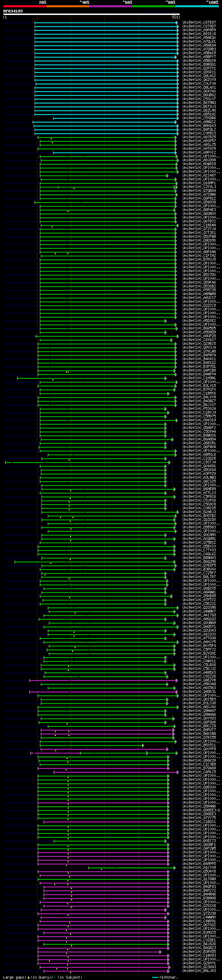Select the UniRef100_C1H9N1 label
The height and width of the screenshot is (980, 222).
click(x=199, y=378)
